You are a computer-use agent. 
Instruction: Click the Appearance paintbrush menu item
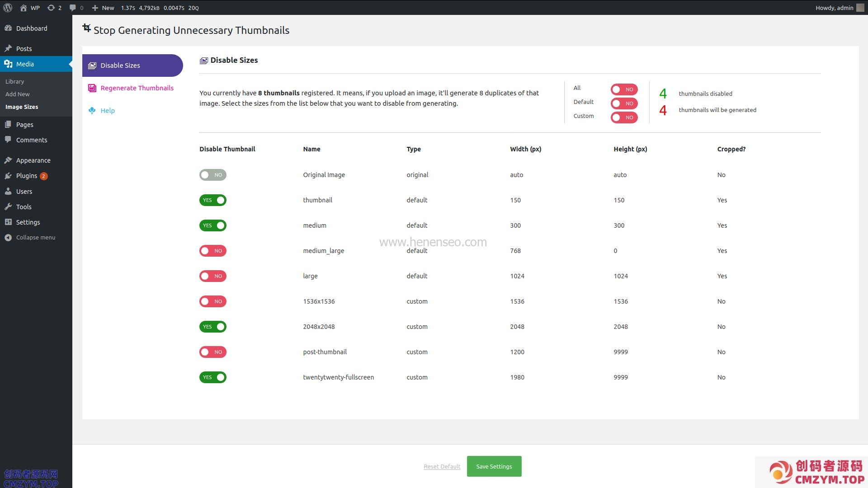coord(33,160)
